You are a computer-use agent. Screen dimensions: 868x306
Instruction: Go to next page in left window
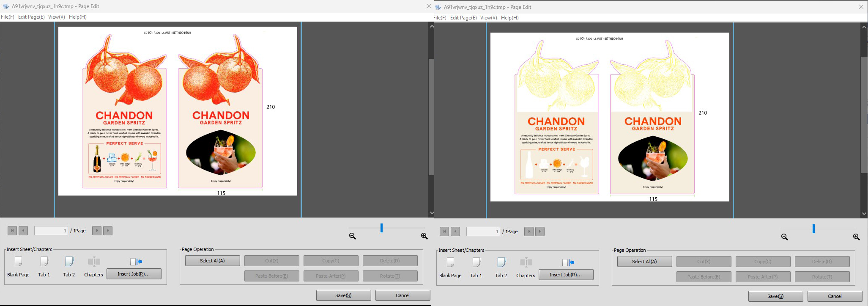coord(97,231)
